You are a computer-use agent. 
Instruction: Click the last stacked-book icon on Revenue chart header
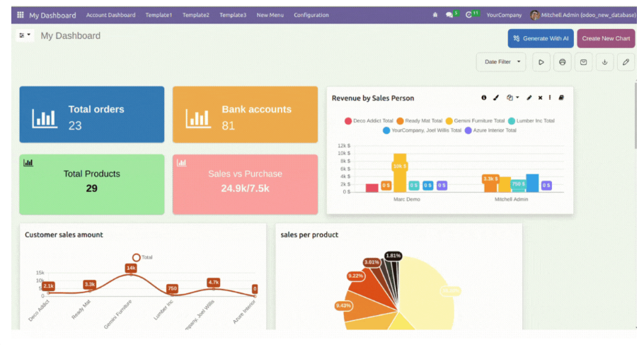(561, 98)
